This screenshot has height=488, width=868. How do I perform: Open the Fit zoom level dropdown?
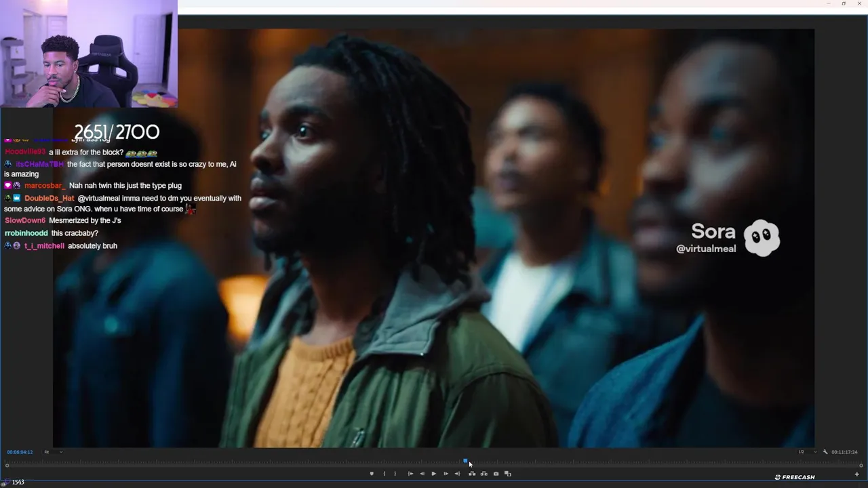pos(54,452)
